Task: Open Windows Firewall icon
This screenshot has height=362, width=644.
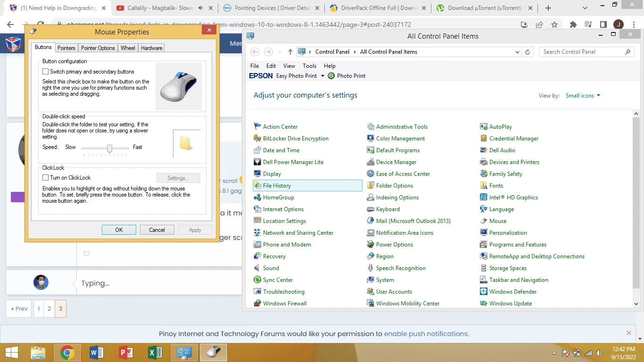Action: tap(257, 303)
